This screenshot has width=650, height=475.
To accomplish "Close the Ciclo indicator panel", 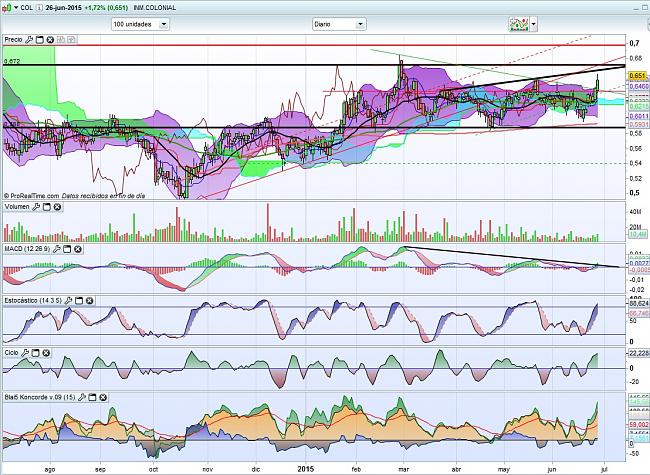I will (47, 352).
